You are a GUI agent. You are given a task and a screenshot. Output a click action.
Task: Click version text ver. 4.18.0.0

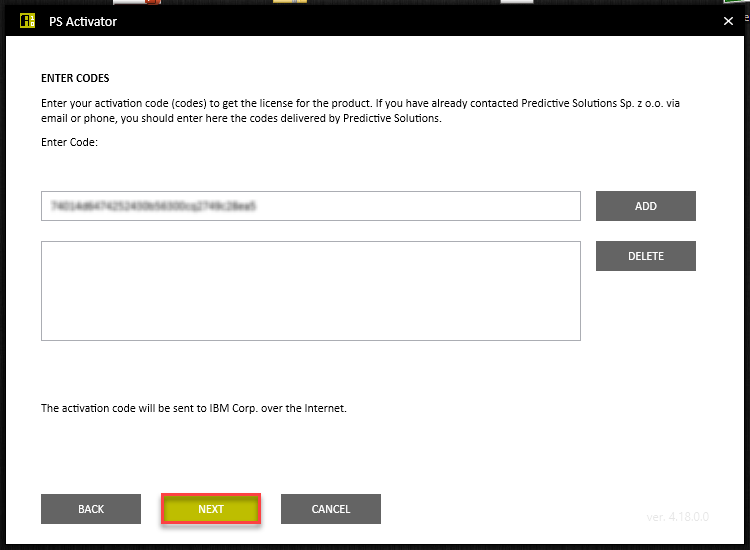[x=677, y=517]
